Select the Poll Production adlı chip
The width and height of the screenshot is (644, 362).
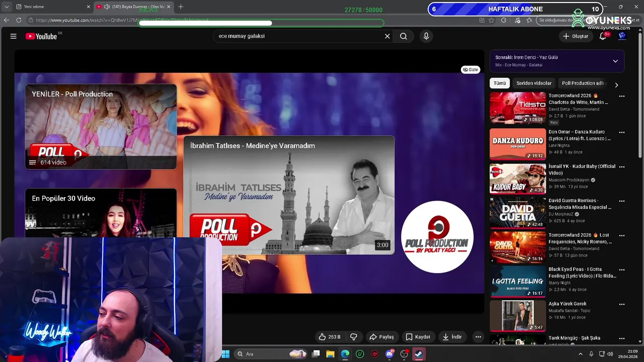coord(583,83)
